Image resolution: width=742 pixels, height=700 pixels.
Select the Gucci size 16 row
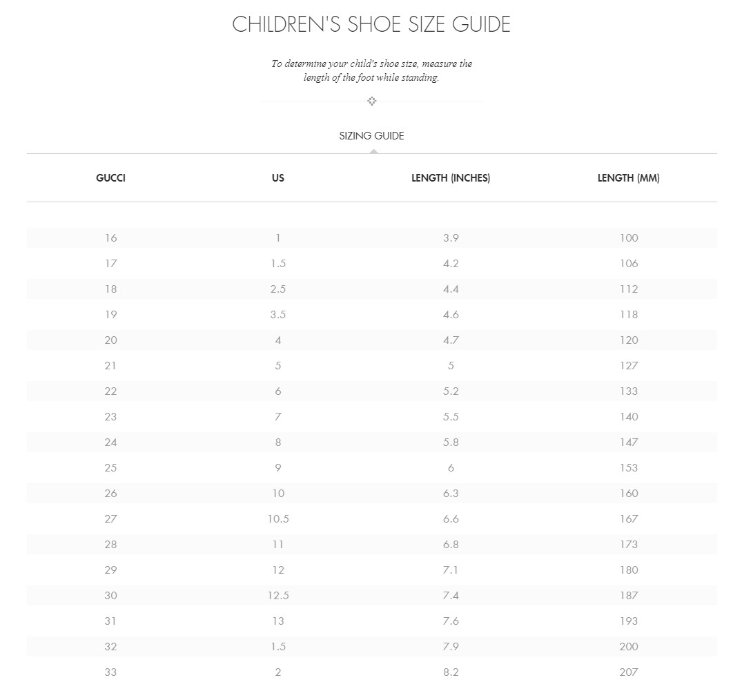(372, 237)
